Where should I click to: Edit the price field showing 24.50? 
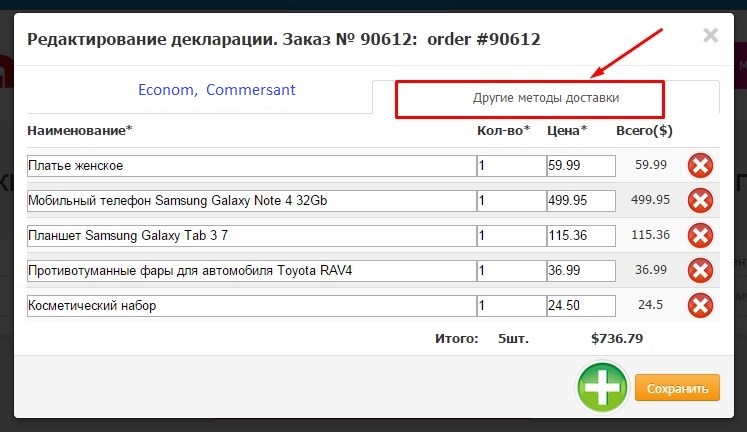pos(580,305)
